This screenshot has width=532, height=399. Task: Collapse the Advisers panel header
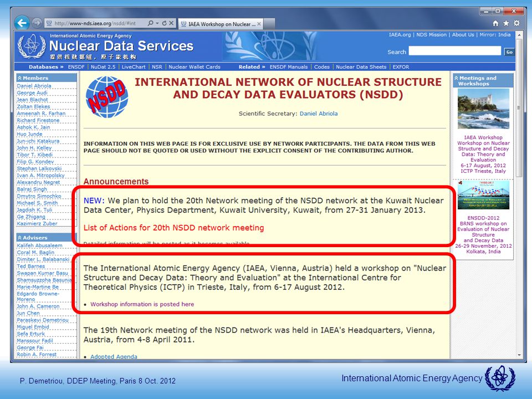click(47, 238)
